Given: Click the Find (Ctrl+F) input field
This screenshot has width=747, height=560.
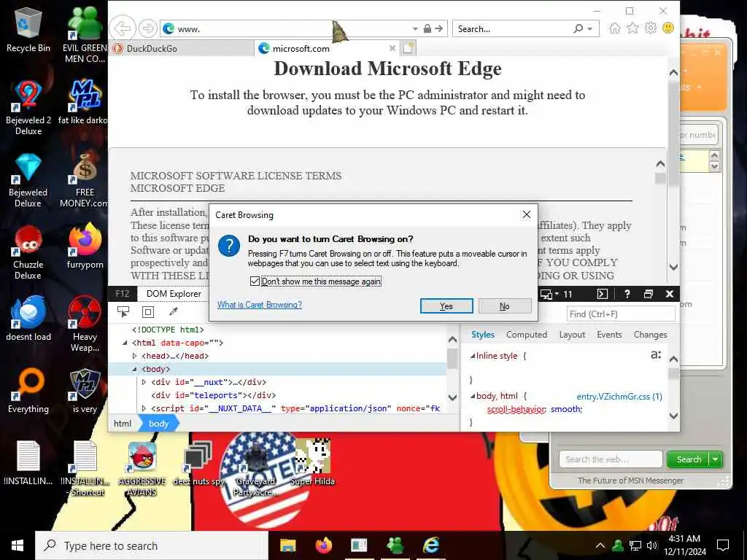Looking at the screenshot, I should (x=621, y=314).
